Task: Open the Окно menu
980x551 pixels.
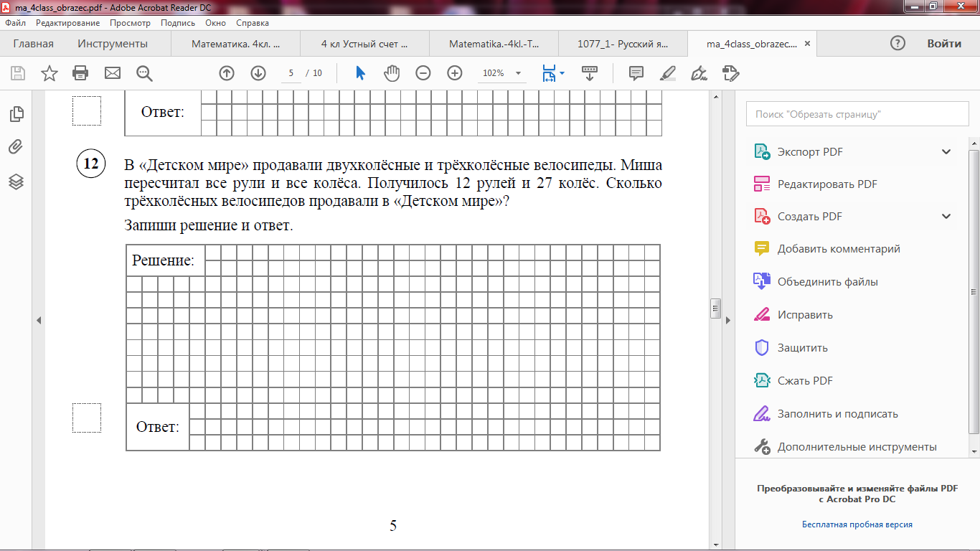Action: pos(215,23)
